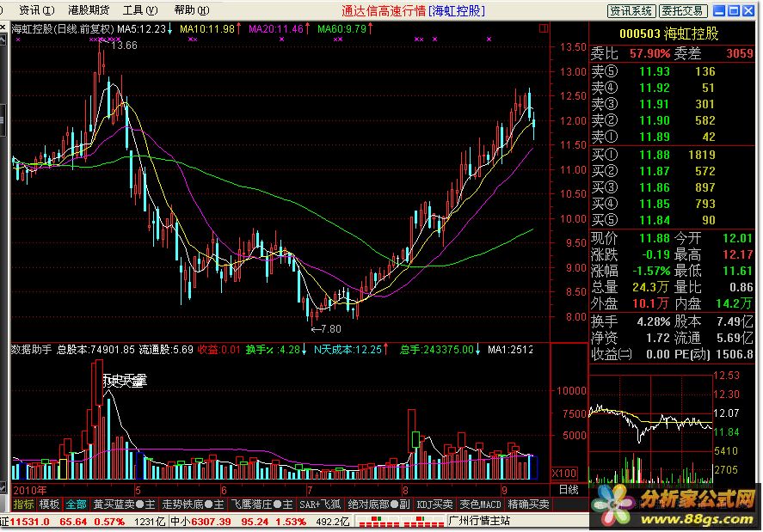Viewport: 763px width, 532px height.
Task: Switch to 走势铁底●主 indicator
Action: pos(193,504)
